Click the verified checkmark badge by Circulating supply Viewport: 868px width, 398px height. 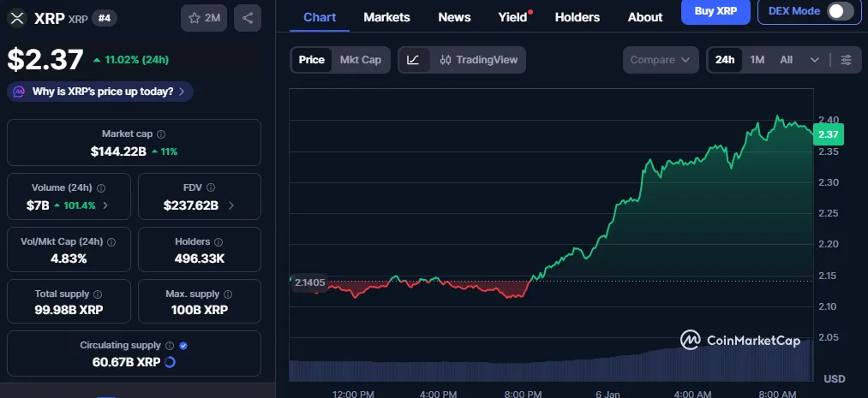coord(183,346)
